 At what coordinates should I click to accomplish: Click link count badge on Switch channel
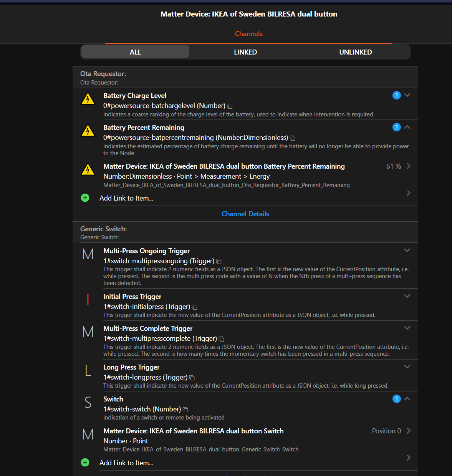point(397,399)
